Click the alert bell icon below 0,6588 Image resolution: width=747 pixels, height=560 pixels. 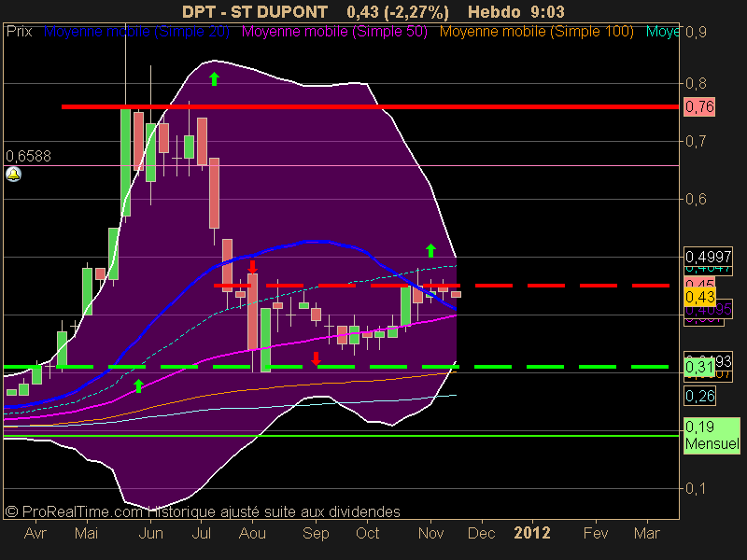click(x=13, y=175)
